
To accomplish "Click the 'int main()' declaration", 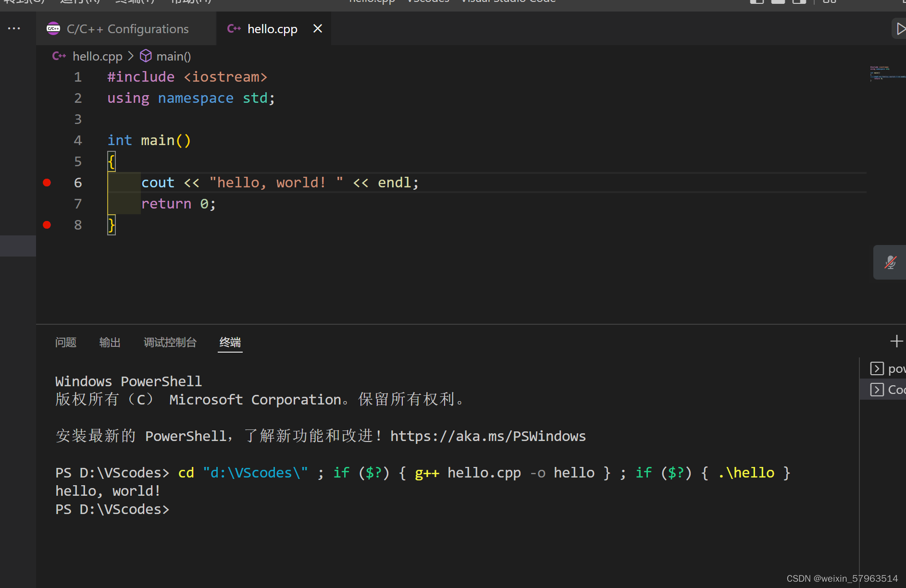I will (x=149, y=140).
